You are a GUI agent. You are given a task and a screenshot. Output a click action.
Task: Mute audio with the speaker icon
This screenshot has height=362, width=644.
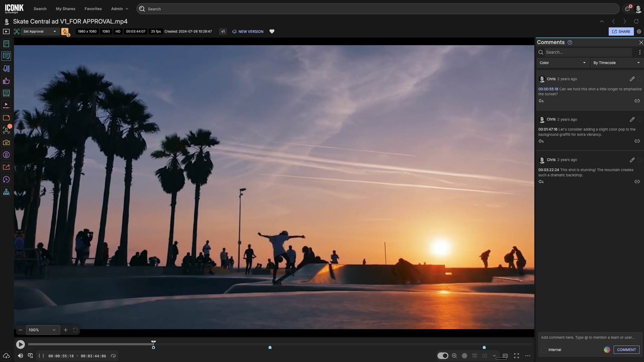pyautogui.click(x=21, y=356)
